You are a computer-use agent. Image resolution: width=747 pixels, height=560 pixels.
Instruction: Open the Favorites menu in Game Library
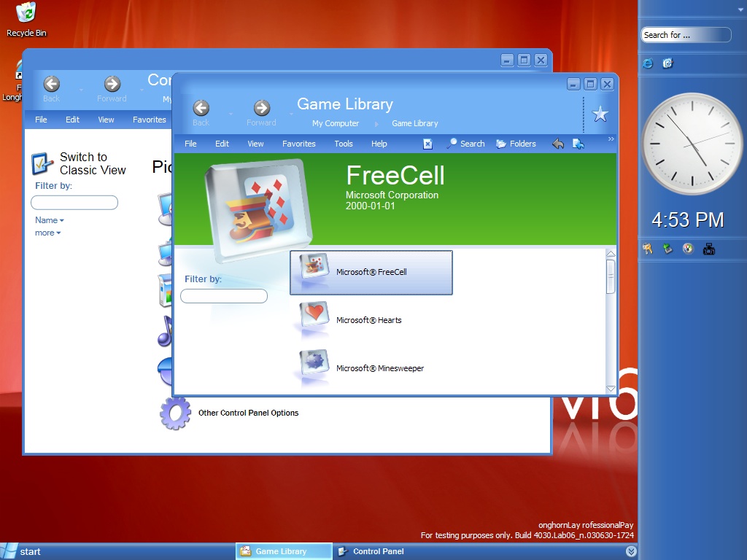tap(298, 144)
